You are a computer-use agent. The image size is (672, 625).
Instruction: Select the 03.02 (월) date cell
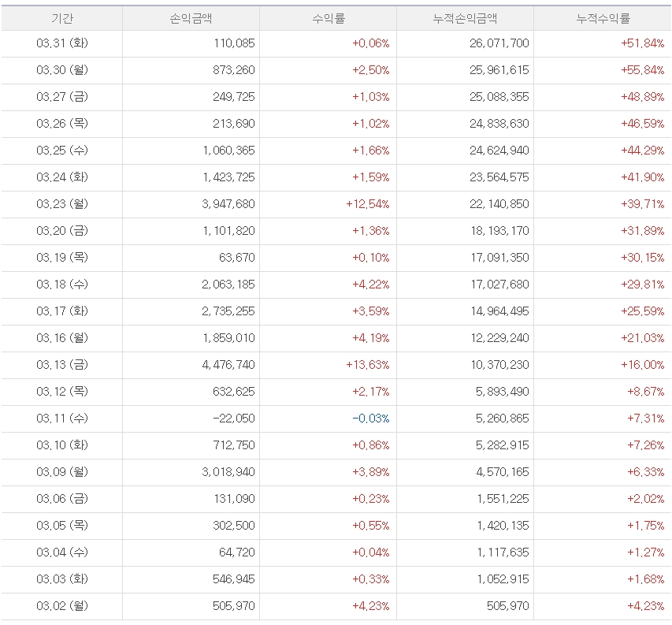point(62,606)
